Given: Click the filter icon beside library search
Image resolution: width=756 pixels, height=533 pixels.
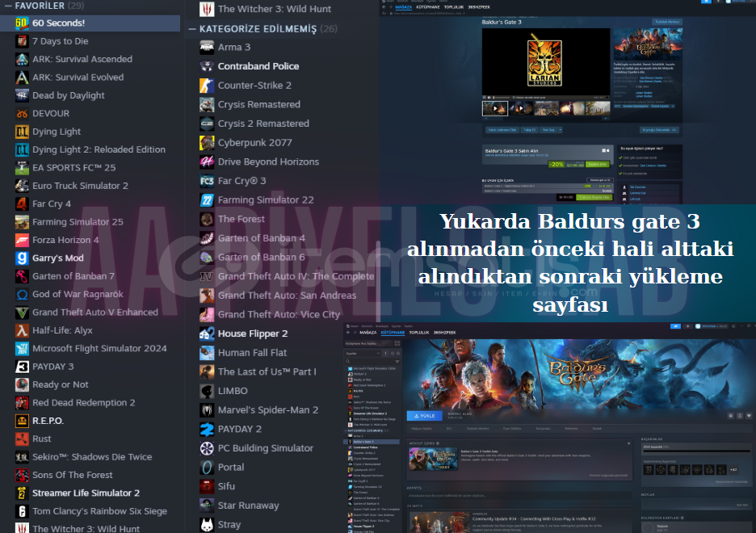Looking at the screenshot, I should (x=397, y=361).
